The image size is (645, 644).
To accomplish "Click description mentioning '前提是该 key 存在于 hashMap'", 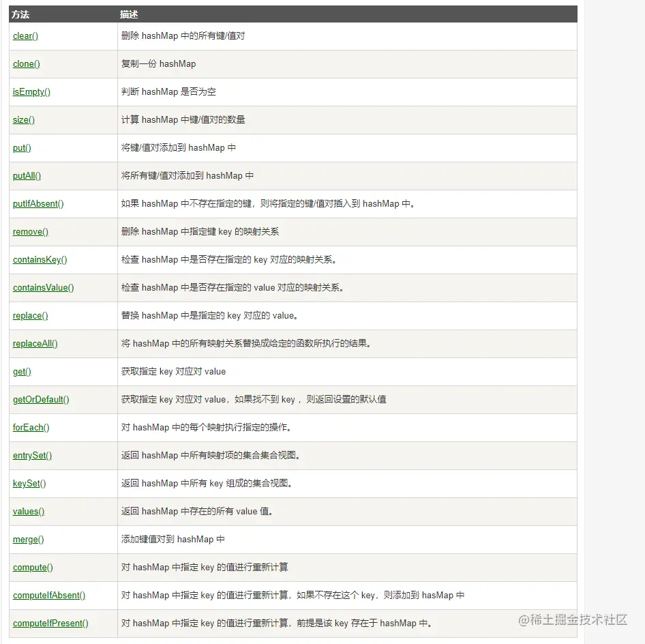I will 276,624.
